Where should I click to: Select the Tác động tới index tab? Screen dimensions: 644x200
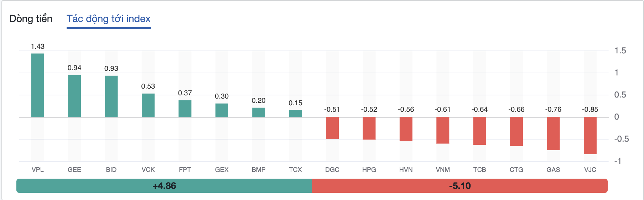pos(109,19)
